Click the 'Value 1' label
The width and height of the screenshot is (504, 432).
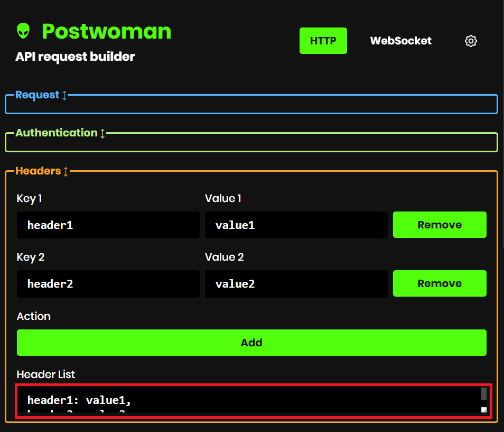pos(223,198)
